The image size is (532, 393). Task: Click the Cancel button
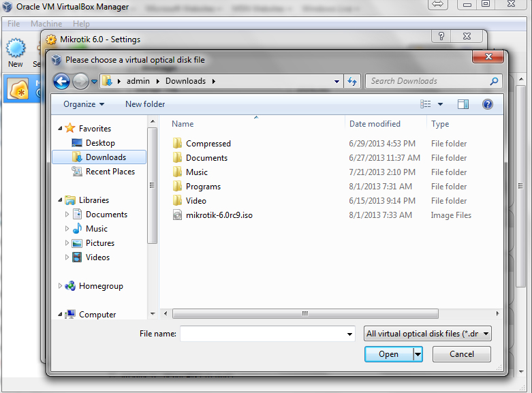pos(461,354)
